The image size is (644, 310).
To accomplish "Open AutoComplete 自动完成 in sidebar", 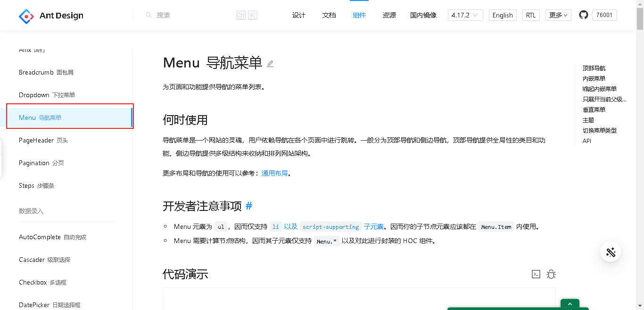I will pyautogui.click(x=53, y=237).
